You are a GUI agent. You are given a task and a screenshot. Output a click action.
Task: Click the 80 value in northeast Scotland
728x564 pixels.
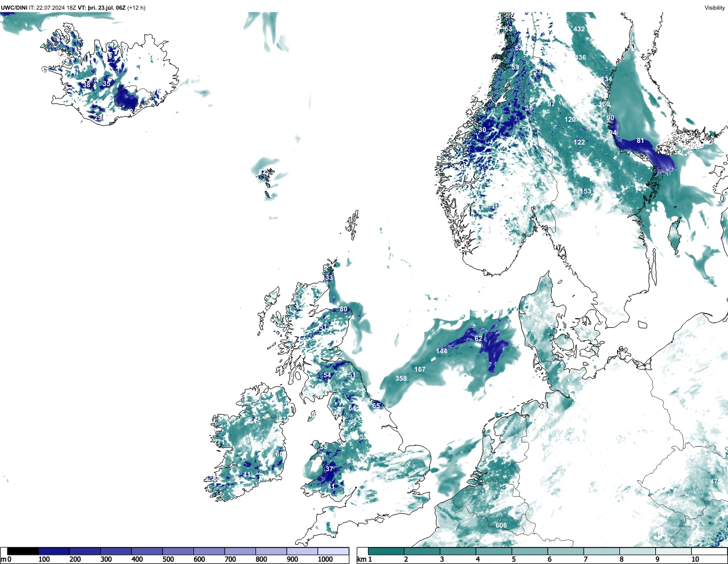point(344,310)
